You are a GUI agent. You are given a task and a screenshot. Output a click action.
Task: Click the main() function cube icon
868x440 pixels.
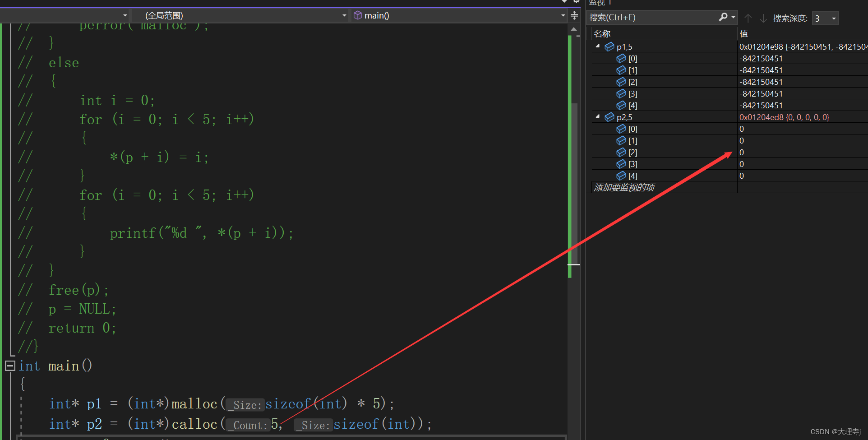(x=358, y=15)
